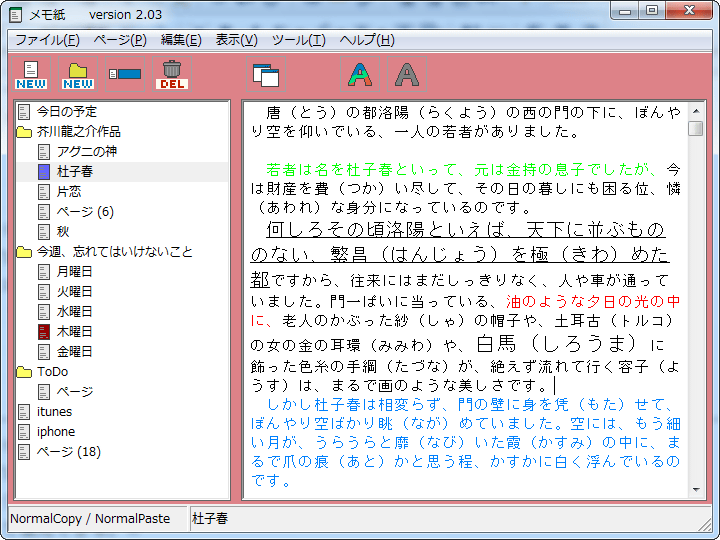Click the page icon beside アグニの神
This screenshot has height=540, width=720.
pyautogui.click(x=44, y=152)
